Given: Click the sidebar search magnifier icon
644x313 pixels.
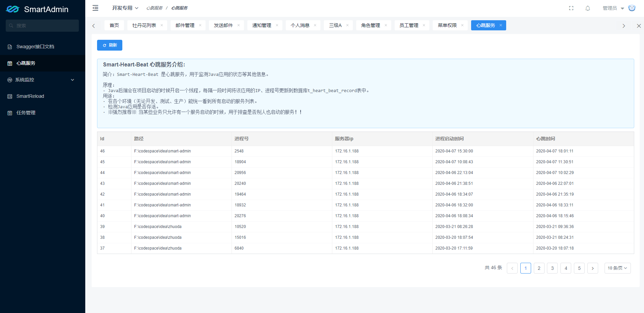Looking at the screenshot, I should (x=11, y=26).
